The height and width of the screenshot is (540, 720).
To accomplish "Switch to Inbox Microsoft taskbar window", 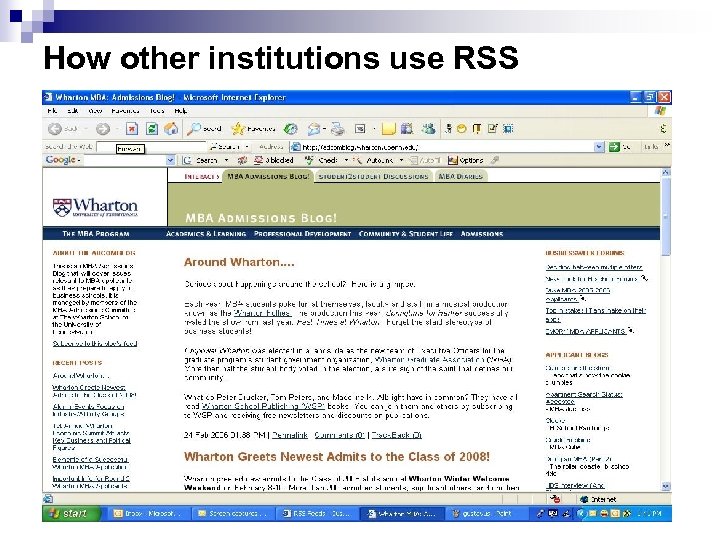I will pyautogui.click(x=147, y=513).
